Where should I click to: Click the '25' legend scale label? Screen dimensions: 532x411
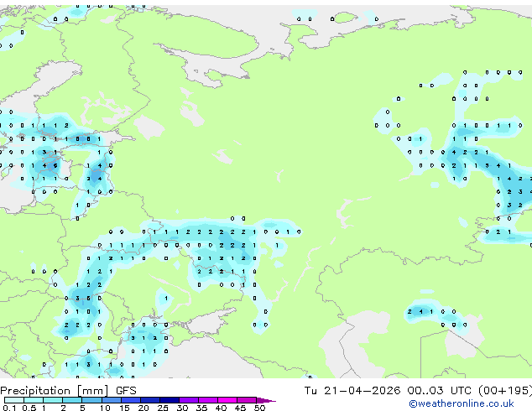(x=163, y=408)
